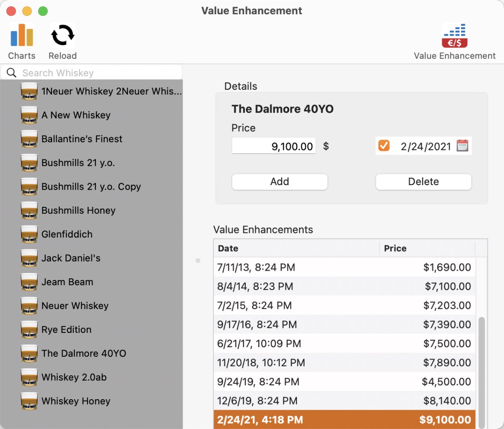
Task: Select Whiskey Honey in the list
Action: [x=92, y=401]
